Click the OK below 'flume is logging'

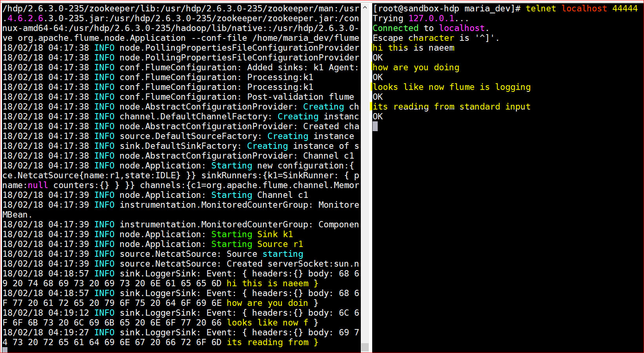pos(378,97)
